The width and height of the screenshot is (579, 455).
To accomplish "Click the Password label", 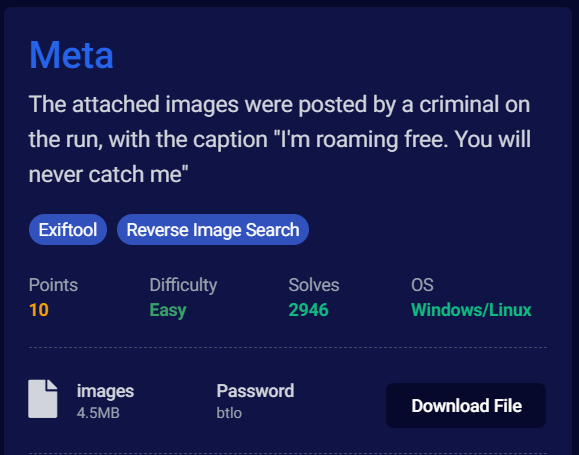I will [255, 391].
